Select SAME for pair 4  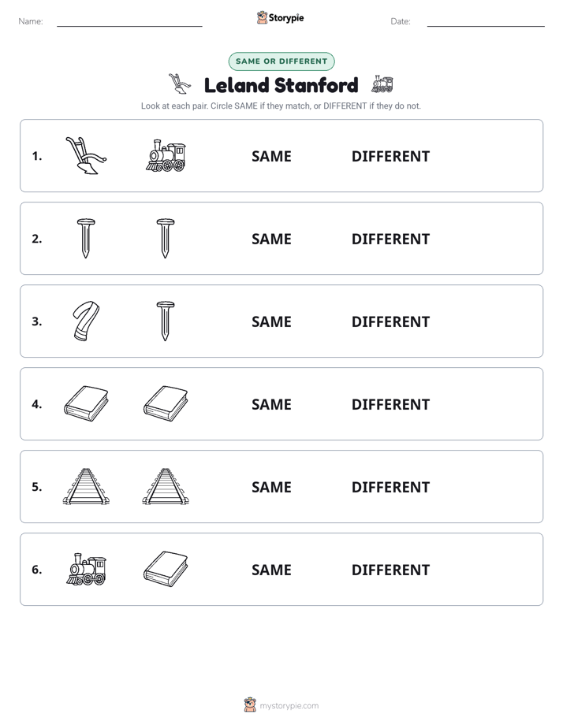pos(271,404)
